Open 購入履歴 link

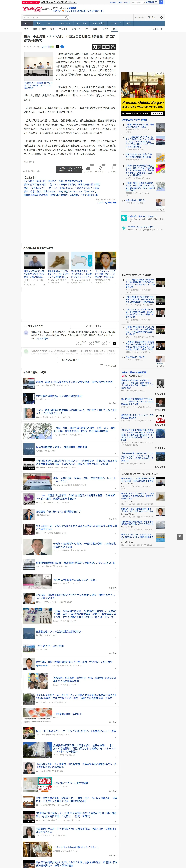point(152,18)
